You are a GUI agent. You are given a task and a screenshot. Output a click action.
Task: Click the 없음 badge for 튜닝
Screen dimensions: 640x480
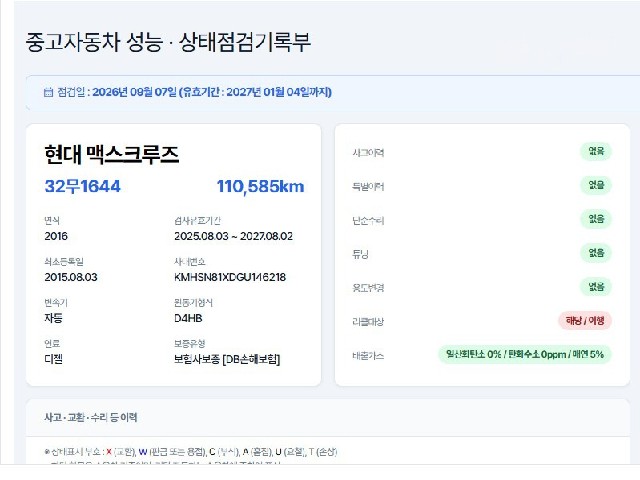(596, 253)
